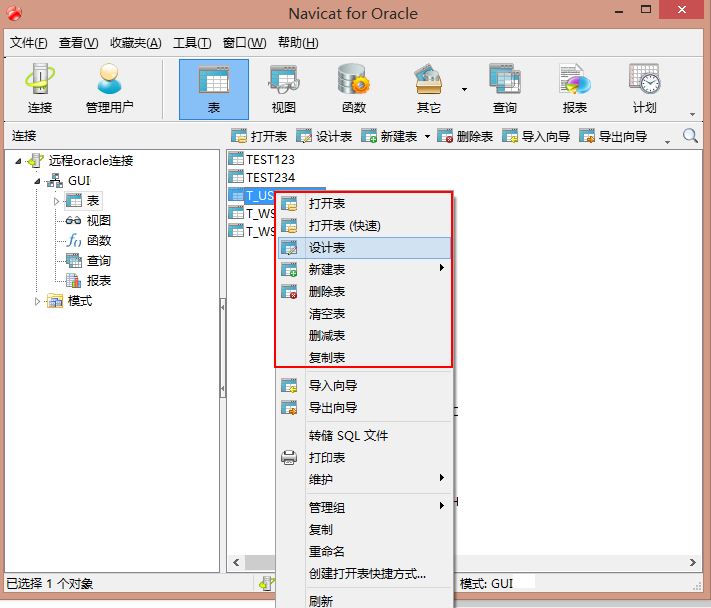The height and width of the screenshot is (608, 711).
Task: Click the Connection toolbar icon
Action: [40, 89]
